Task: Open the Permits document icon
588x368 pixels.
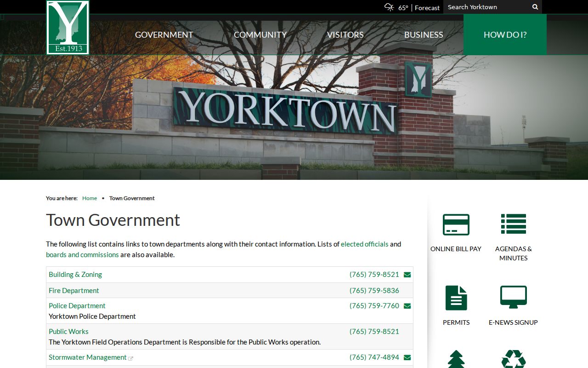Action: tap(456, 298)
